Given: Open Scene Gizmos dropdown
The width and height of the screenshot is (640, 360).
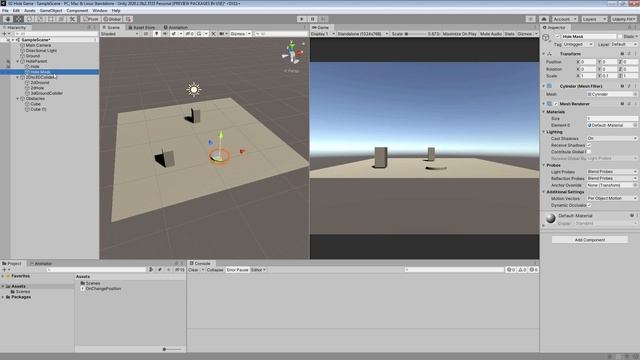Looking at the screenshot, I should tap(240, 34).
